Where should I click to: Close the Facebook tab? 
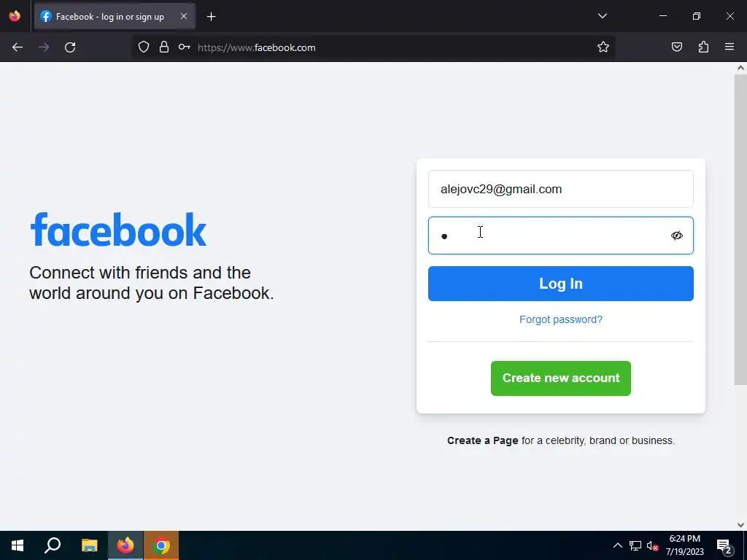pyautogui.click(x=183, y=16)
